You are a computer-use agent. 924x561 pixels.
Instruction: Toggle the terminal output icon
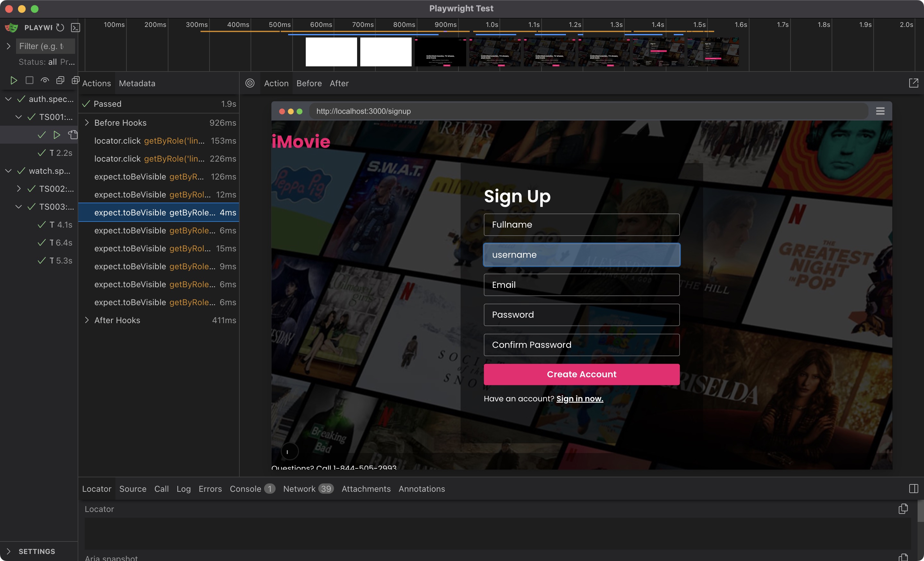[x=75, y=27]
